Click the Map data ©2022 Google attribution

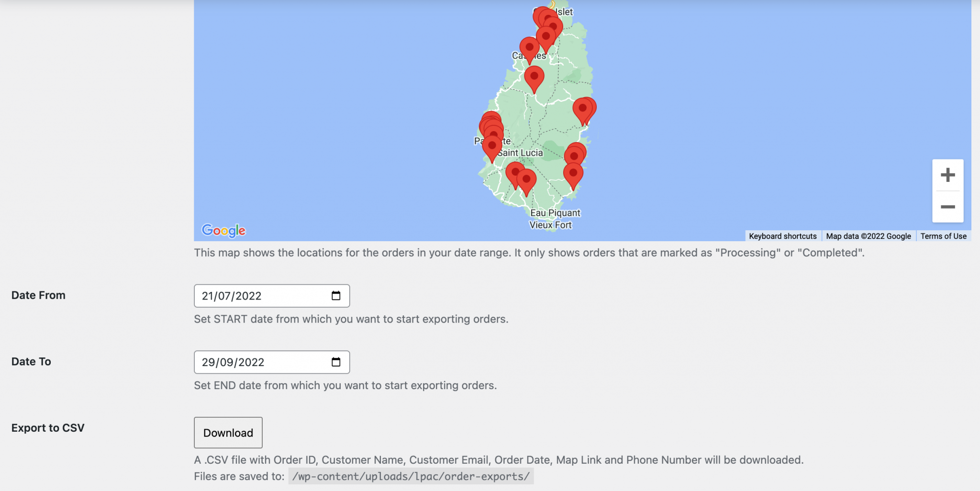(x=869, y=236)
